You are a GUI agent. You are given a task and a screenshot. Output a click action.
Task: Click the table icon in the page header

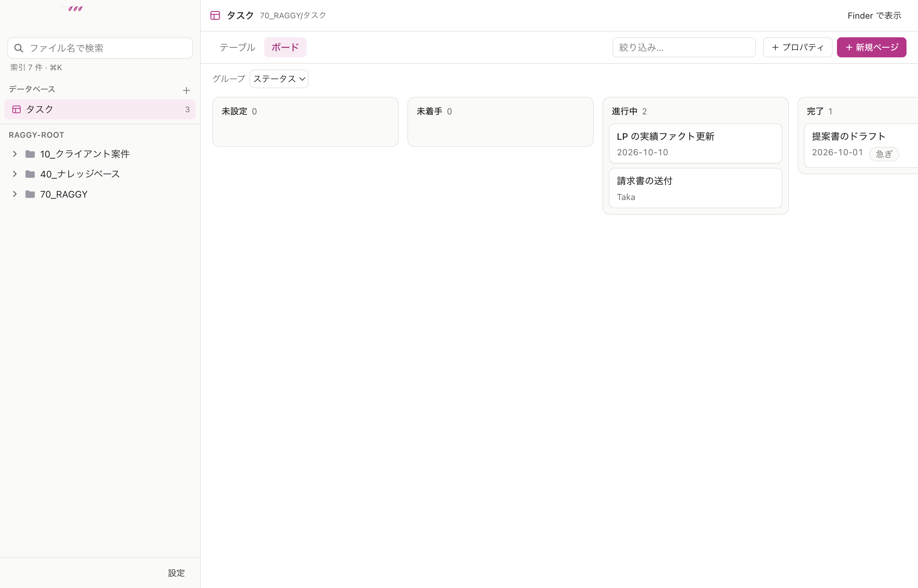click(216, 16)
